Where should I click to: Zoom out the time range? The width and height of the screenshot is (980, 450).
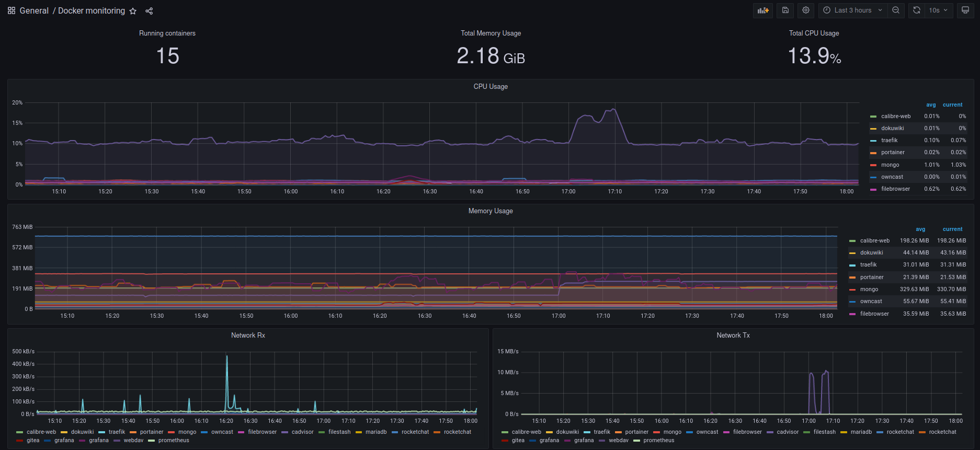(x=896, y=10)
